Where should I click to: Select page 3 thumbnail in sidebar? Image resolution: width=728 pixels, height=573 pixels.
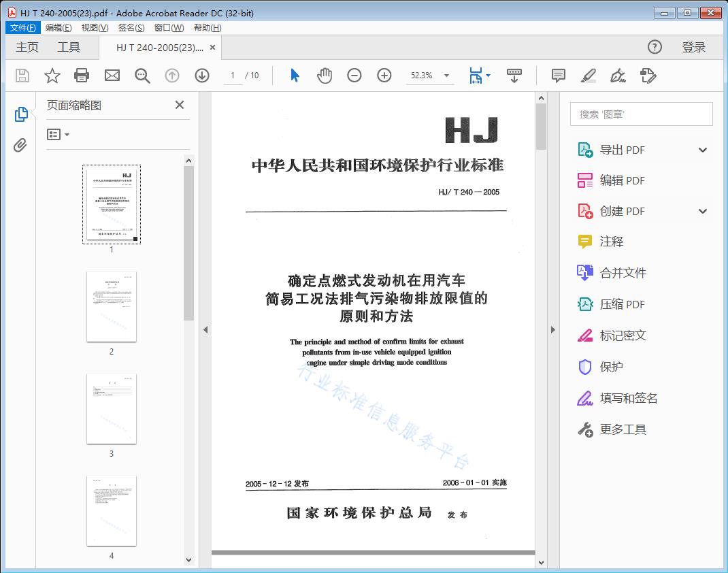click(111, 409)
